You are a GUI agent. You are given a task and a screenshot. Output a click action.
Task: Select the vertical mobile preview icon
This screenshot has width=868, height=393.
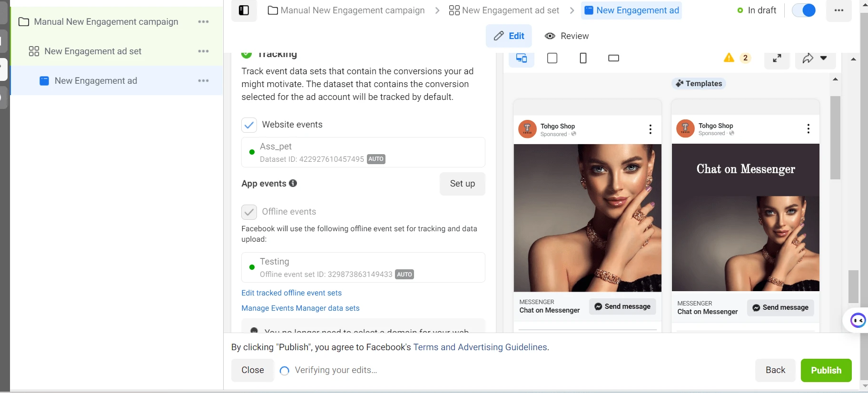pyautogui.click(x=583, y=58)
